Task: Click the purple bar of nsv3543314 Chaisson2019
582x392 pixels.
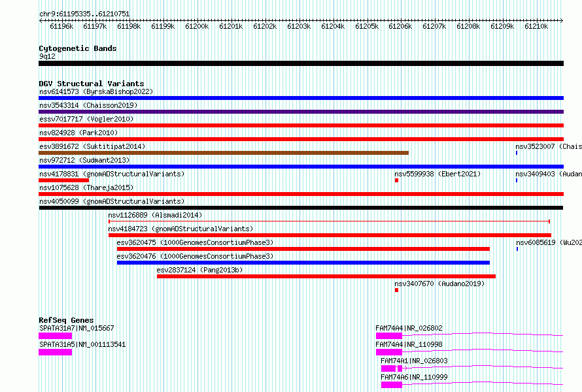Action: pyautogui.click(x=301, y=112)
